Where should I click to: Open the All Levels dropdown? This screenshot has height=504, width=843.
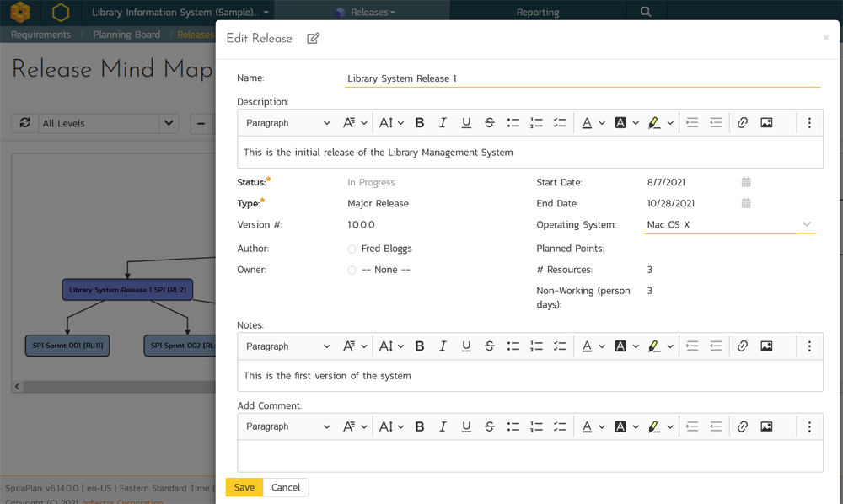coord(169,123)
